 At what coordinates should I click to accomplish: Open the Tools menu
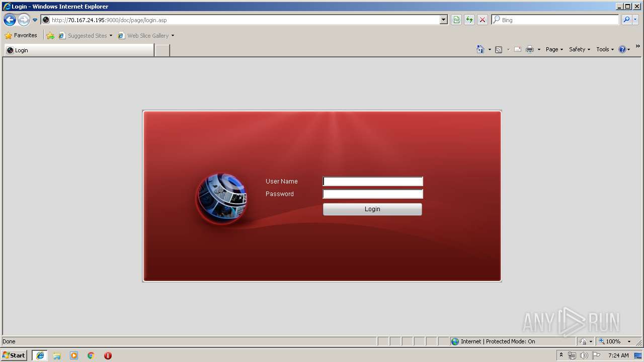click(605, 49)
